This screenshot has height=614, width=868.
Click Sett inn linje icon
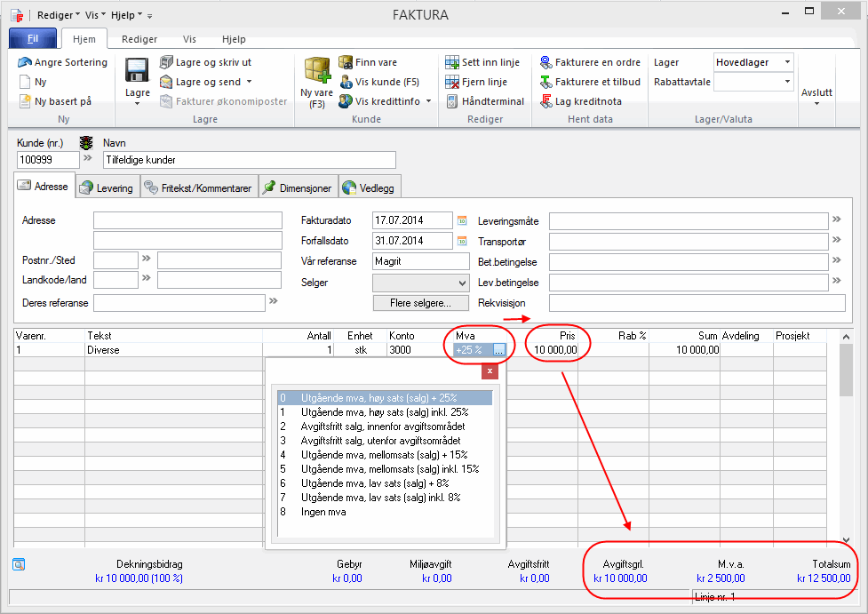coord(452,62)
